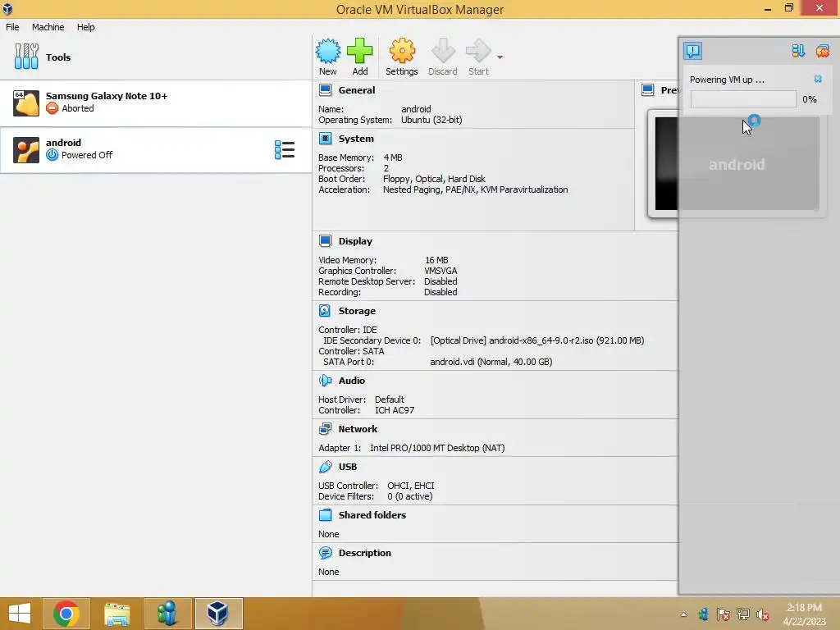Open the File menu

click(12, 27)
